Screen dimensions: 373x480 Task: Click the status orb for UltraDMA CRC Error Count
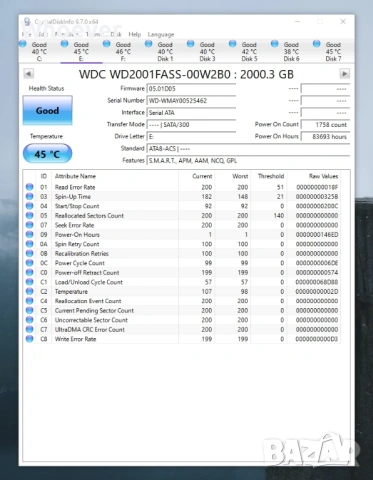pyautogui.click(x=30, y=329)
